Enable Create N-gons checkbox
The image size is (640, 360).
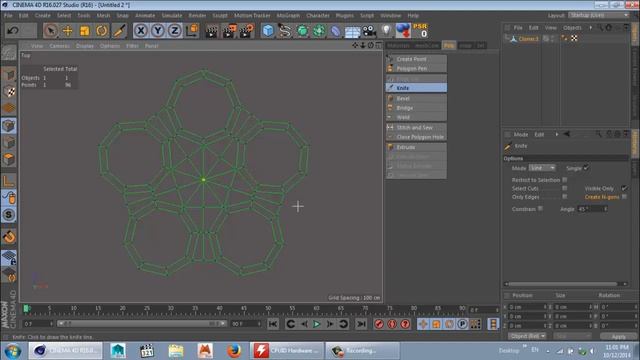tap(624, 197)
